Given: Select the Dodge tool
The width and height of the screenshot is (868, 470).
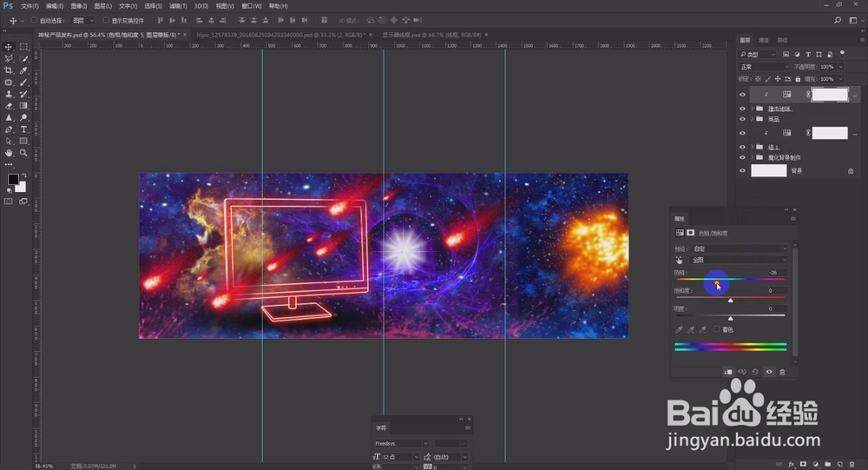Looking at the screenshot, I should coord(23,117).
